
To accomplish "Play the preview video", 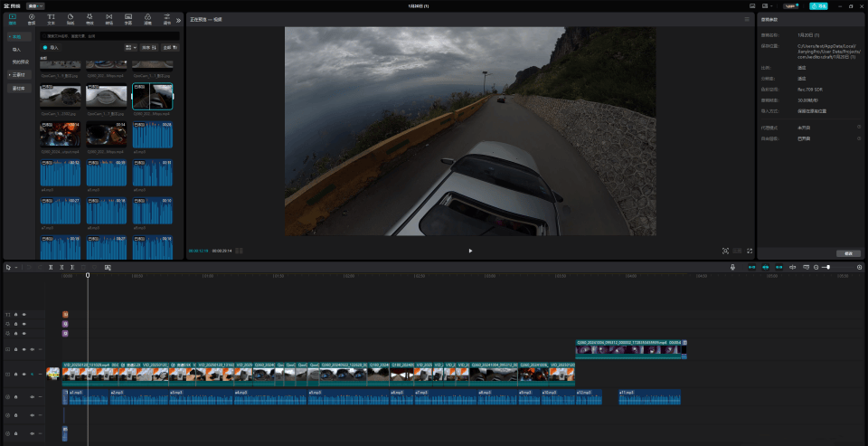I will [470, 251].
